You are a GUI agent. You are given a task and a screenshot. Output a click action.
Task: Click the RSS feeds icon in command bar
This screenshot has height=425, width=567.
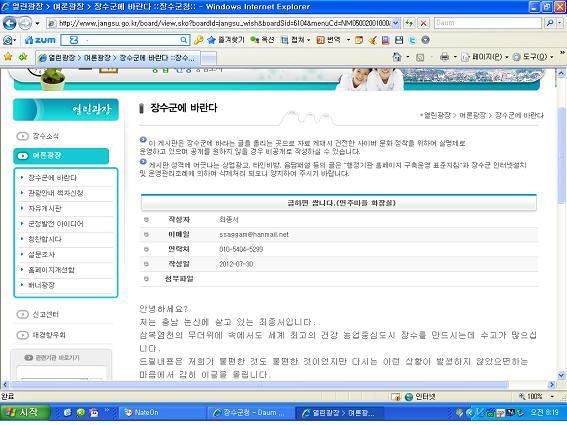(420, 57)
